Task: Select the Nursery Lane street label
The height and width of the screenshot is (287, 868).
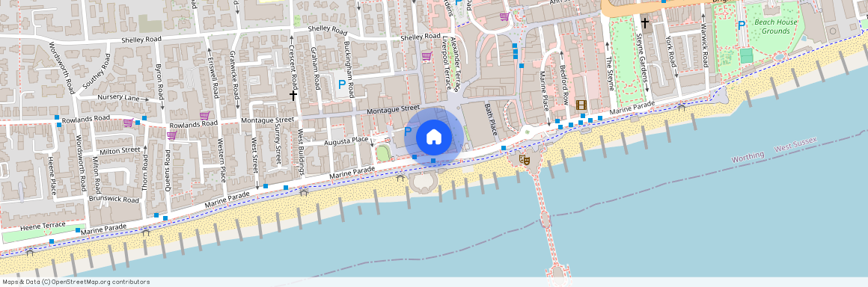Action: pos(118,98)
